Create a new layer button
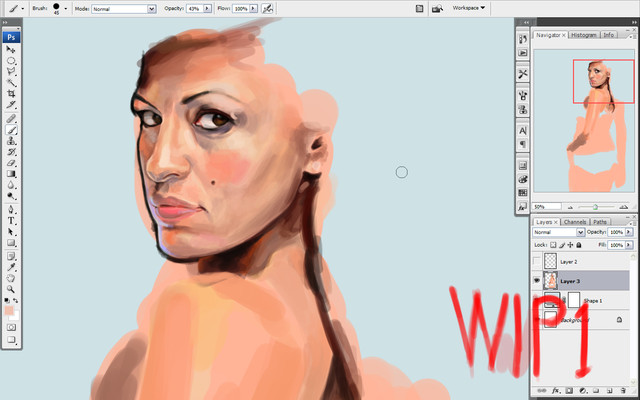 coord(609,391)
